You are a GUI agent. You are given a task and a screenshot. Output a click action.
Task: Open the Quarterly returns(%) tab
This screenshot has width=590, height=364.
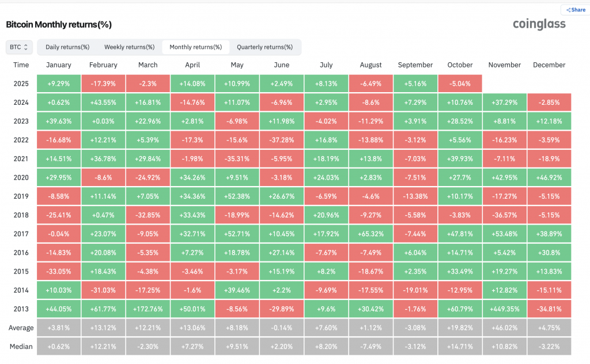tap(264, 47)
